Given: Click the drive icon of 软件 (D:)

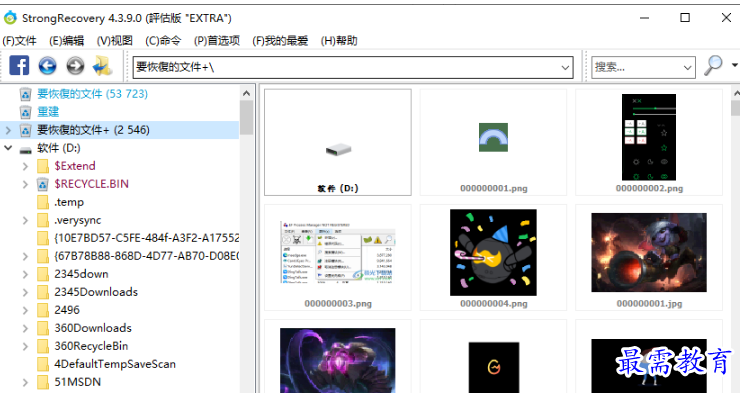Looking at the screenshot, I should (25, 150).
